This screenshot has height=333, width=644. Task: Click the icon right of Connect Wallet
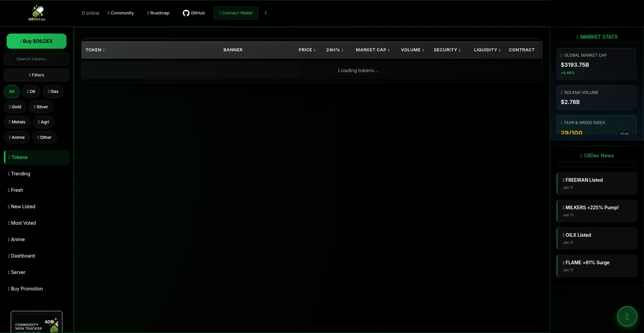(x=266, y=13)
